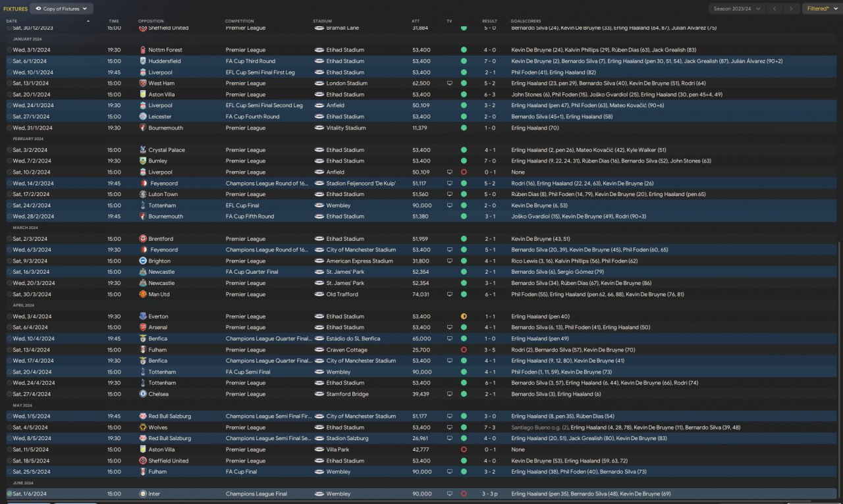
Task: Tick the selection circle for Sat, 13/4/2024
Action: (x=9, y=349)
